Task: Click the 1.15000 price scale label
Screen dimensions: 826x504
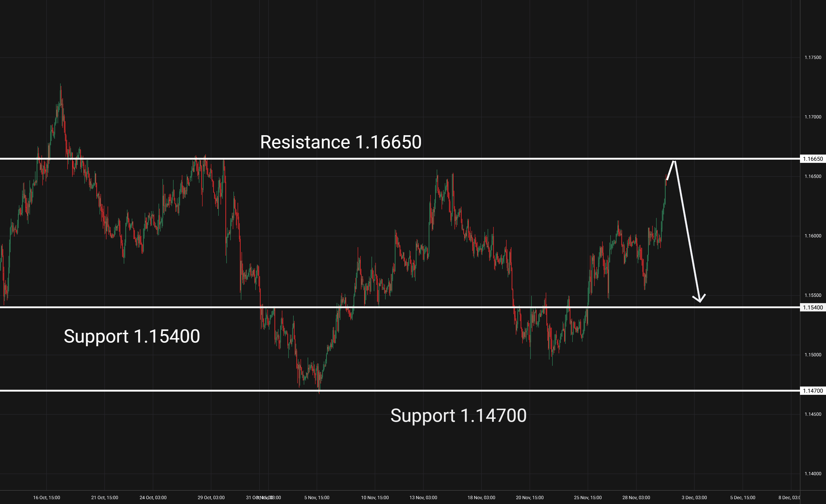Action: pos(813,355)
